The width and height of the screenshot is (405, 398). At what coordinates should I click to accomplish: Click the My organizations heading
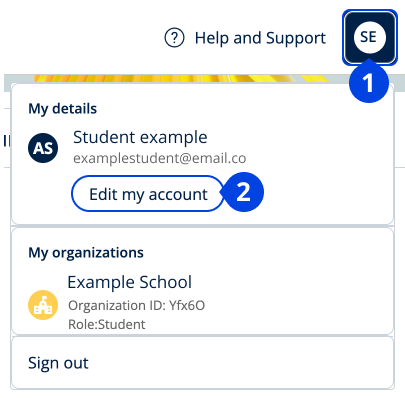pos(86,253)
